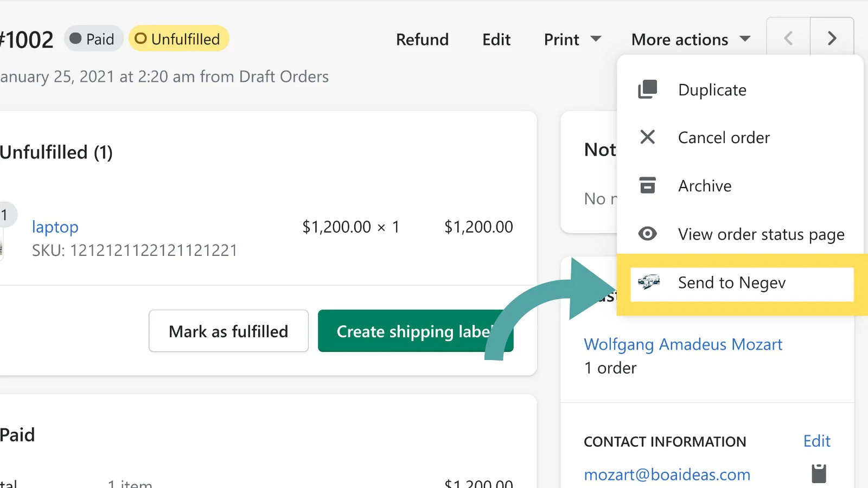Select Archive from the actions menu
Image resolution: width=868 pixels, height=488 pixels.
[705, 186]
